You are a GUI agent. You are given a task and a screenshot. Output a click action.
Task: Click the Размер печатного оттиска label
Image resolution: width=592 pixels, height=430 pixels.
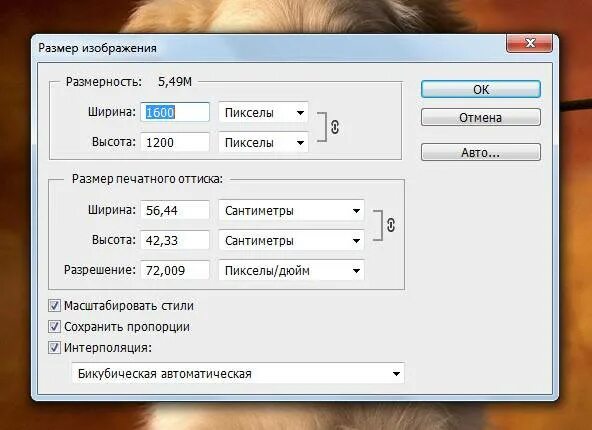click(x=147, y=179)
